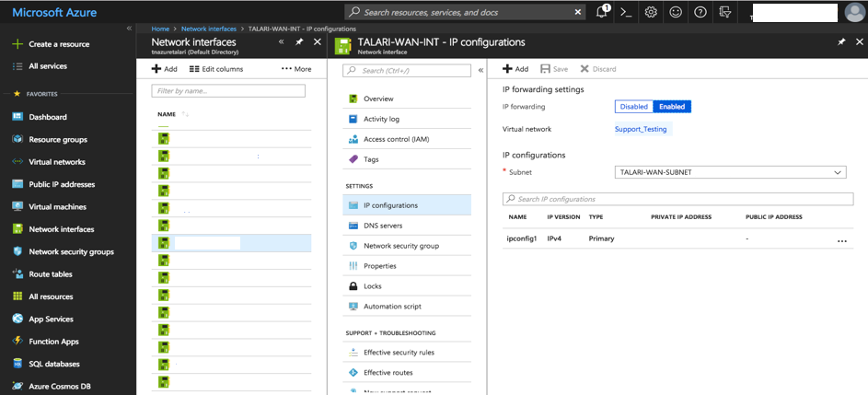Pin the TALARI-WAN-INT blade

coord(841,42)
